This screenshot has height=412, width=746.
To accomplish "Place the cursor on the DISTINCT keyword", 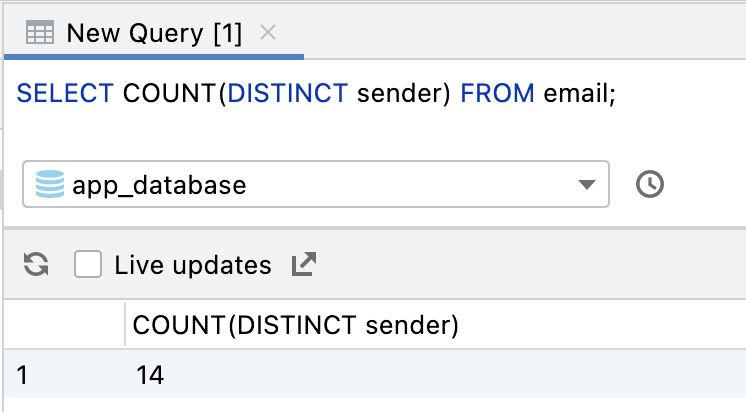I will click(x=288, y=94).
